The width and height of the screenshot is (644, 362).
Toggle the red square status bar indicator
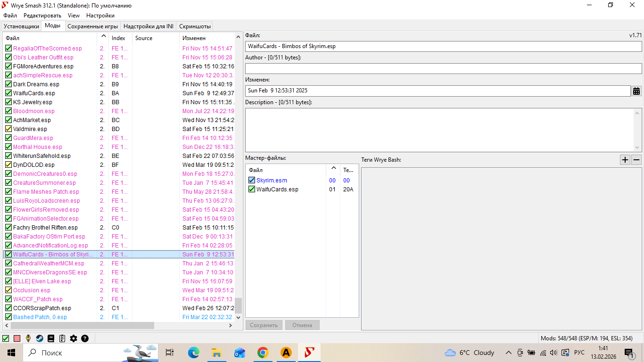click(17, 338)
